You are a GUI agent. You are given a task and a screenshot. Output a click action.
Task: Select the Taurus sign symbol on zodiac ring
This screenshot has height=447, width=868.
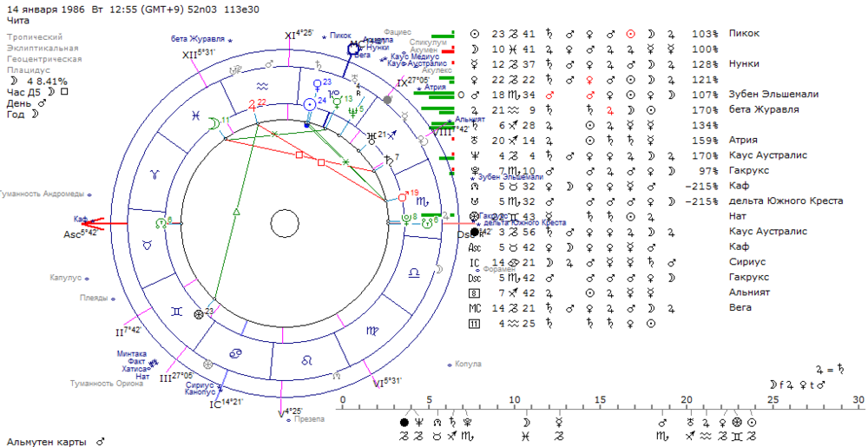pos(148,245)
